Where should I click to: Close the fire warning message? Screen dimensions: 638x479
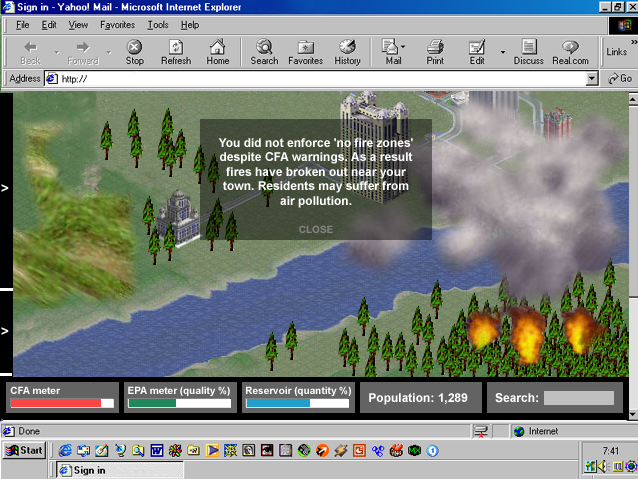[x=316, y=230]
